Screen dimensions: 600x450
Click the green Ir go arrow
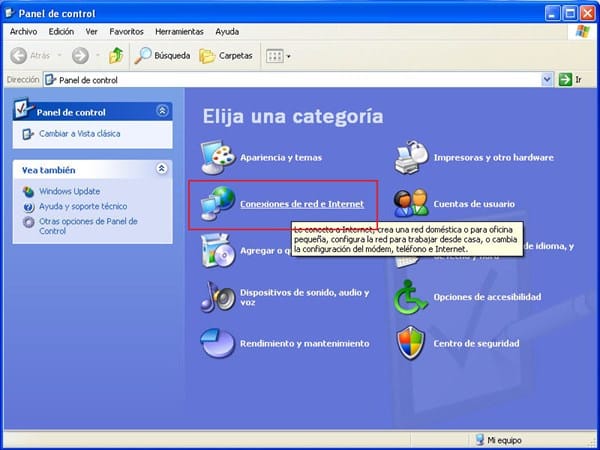click(x=565, y=80)
